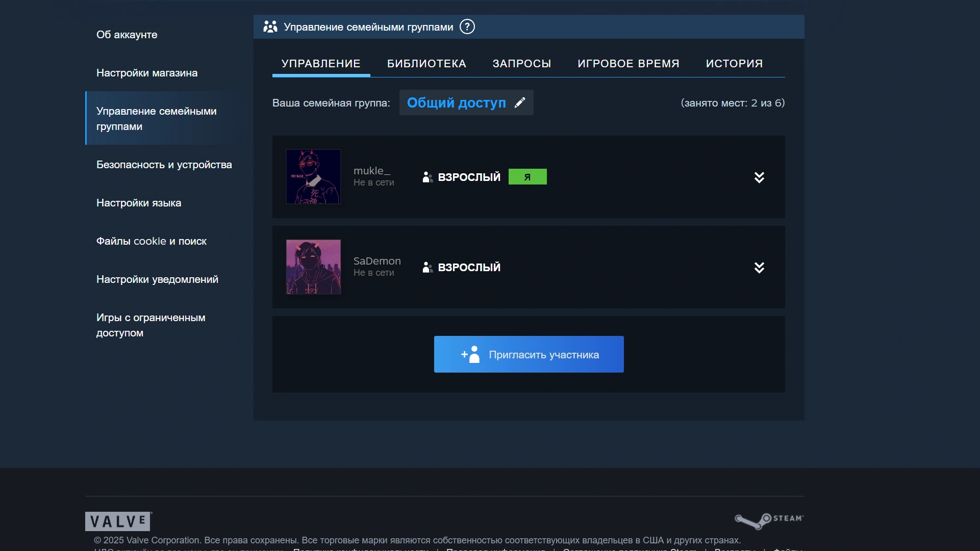Click the green Я badge
This screenshot has height=551, width=980.
click(x=527, y=177)
